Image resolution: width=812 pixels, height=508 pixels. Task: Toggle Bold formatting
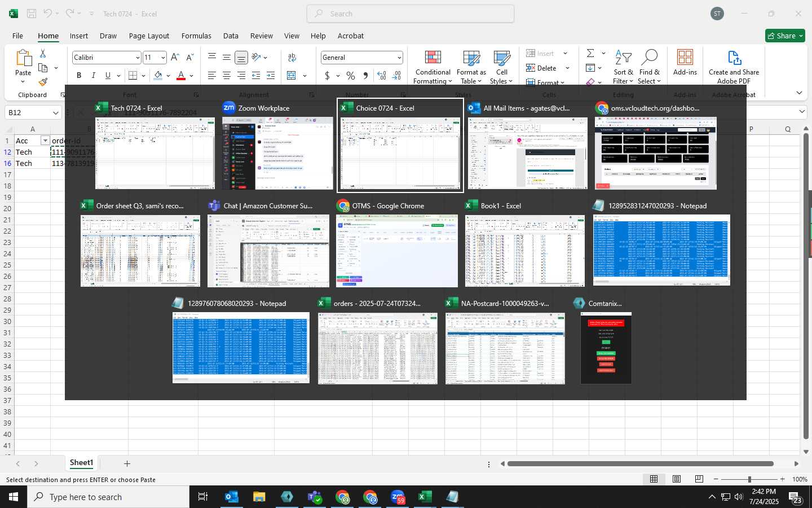(x=79, y=76)
